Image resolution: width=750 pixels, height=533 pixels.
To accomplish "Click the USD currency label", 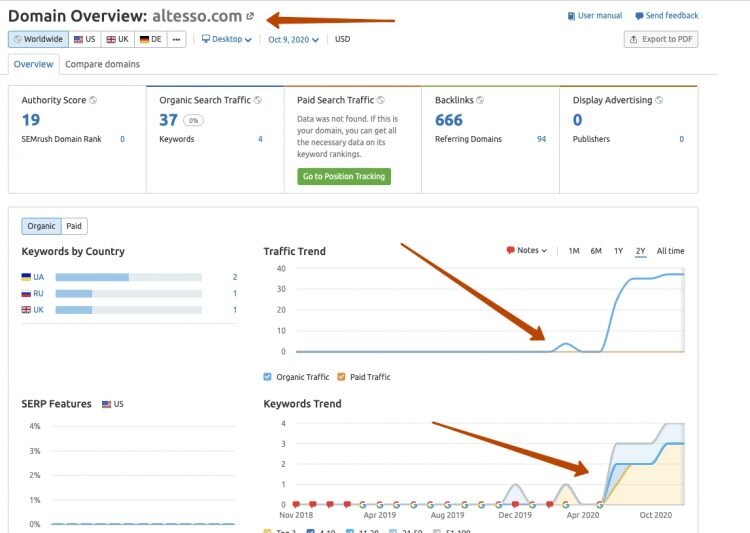I will (342, 39).
